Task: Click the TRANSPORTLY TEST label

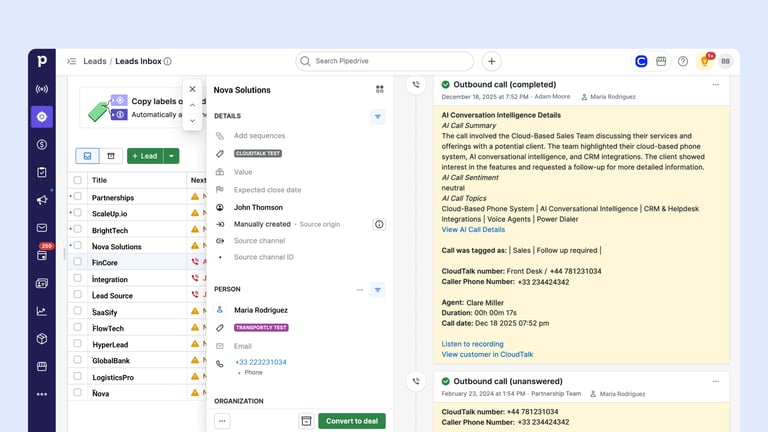Action: 261,328
